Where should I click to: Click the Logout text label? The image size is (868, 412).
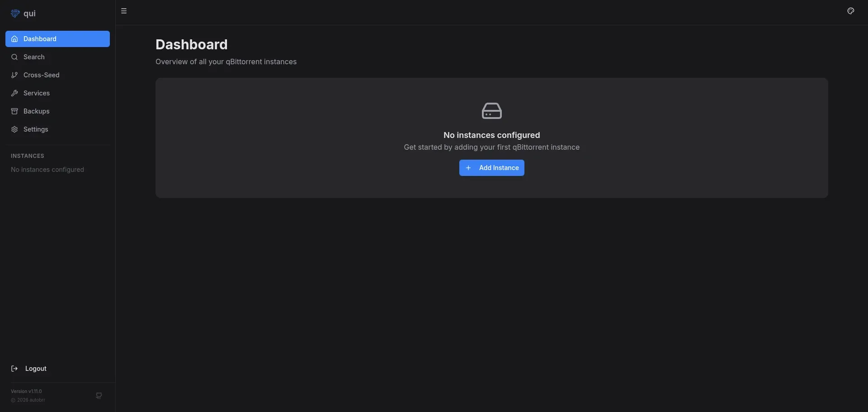[x=36, y=369]
